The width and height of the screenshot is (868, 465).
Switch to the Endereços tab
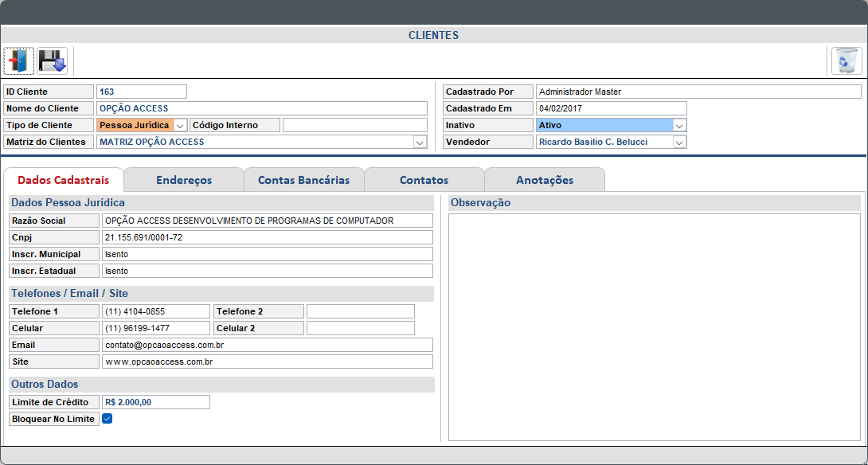(184, 180)
